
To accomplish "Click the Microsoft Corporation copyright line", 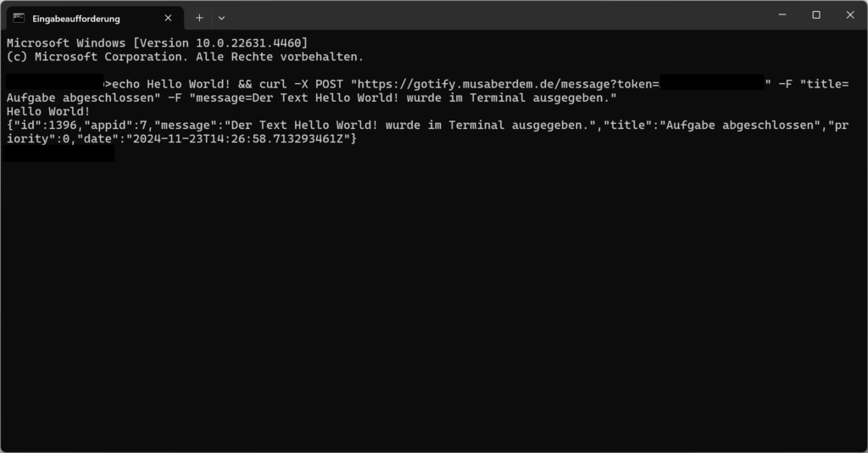I will pos(185,57).
